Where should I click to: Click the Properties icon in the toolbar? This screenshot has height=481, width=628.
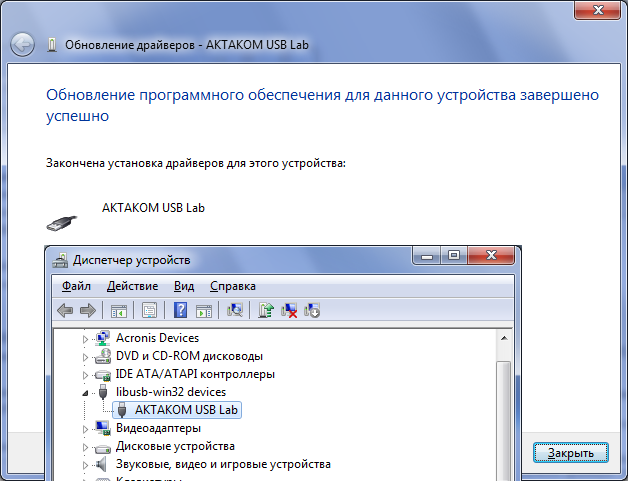pyautogui.click(x=150, y=310)
